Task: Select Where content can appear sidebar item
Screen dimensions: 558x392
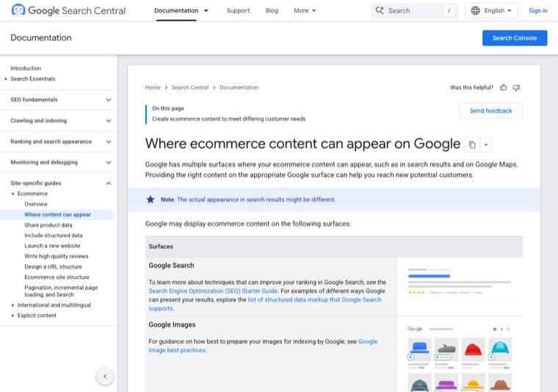Action: (58, 214)
